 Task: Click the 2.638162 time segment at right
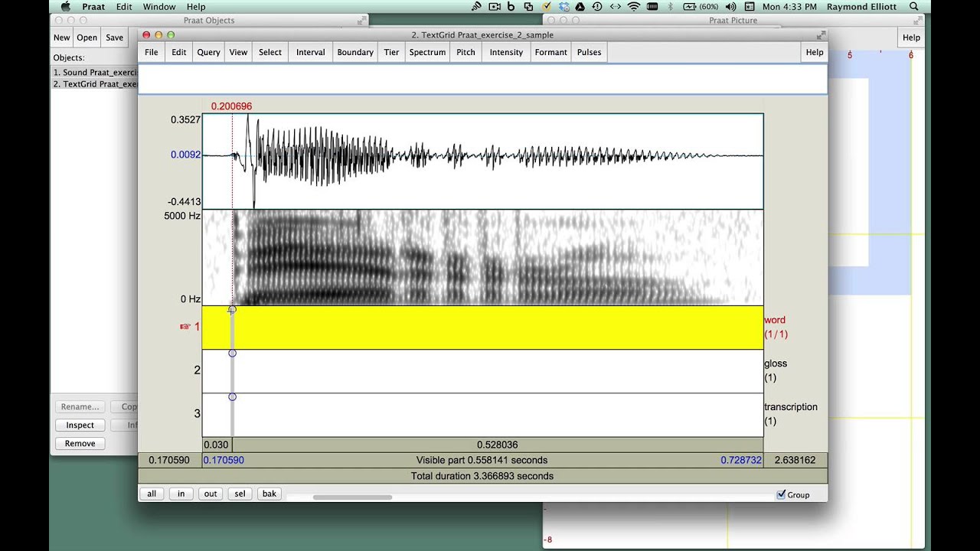(795, 460)
